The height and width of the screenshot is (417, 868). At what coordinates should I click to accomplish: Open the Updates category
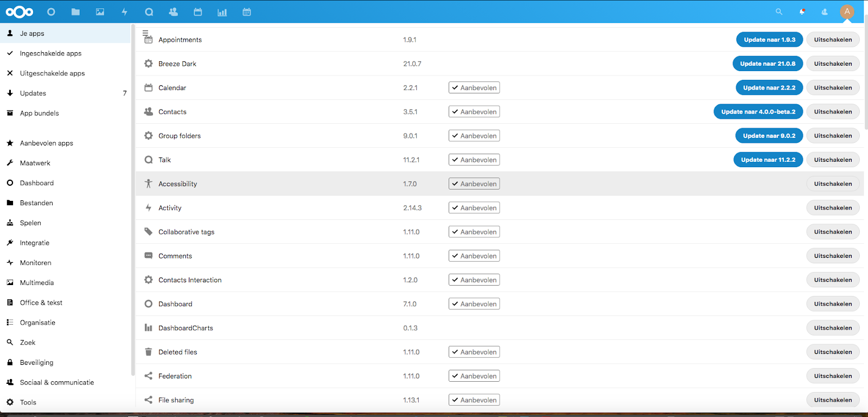(x=65, y=93)
